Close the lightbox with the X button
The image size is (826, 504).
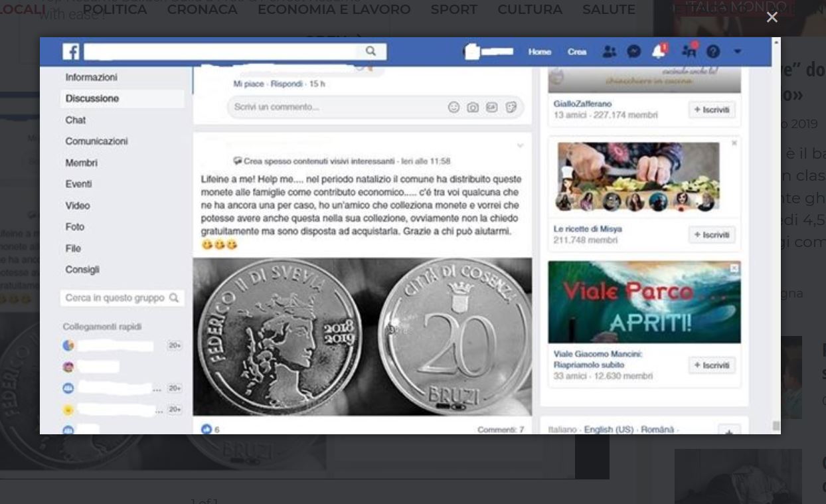(x=772, y=17)
